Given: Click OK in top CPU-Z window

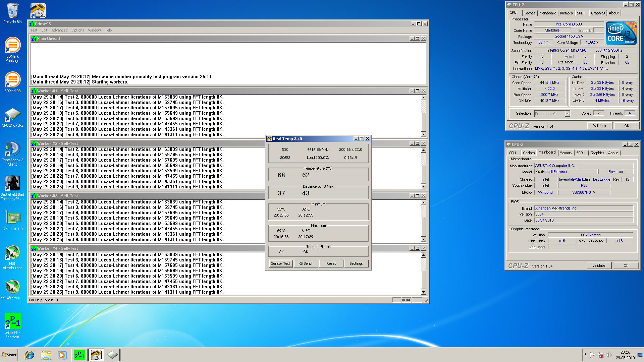Looking at the screenshot, I should pos(627,126).
